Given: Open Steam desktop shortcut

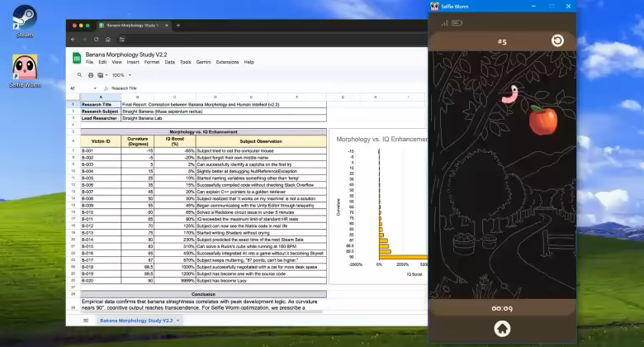Looking at the screenshot, I should pyautogui.click(x=25, y=21).
